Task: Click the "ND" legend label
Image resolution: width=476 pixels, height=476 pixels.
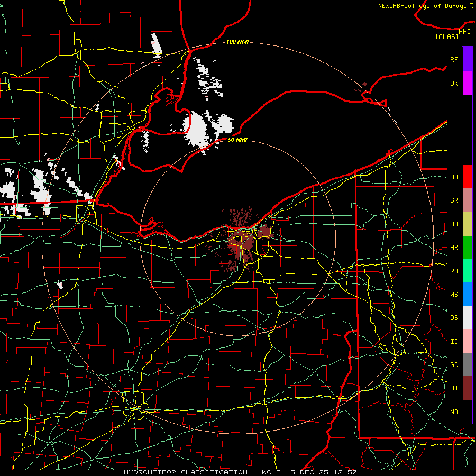Action: tap(454, 411)
